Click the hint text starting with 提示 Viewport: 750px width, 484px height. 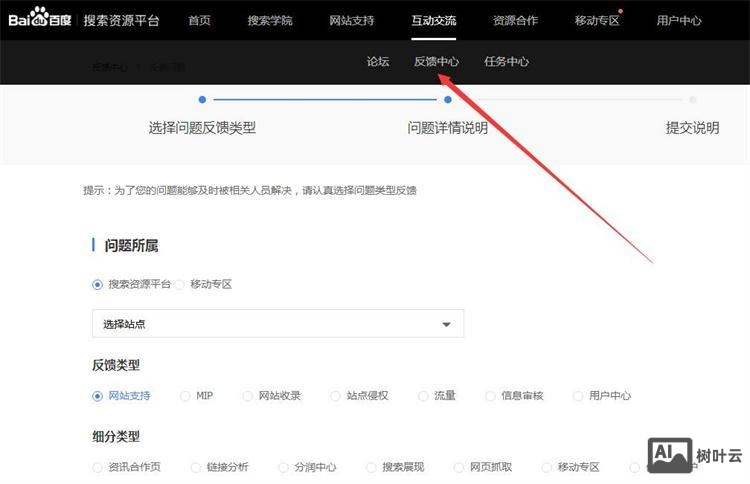250,190
